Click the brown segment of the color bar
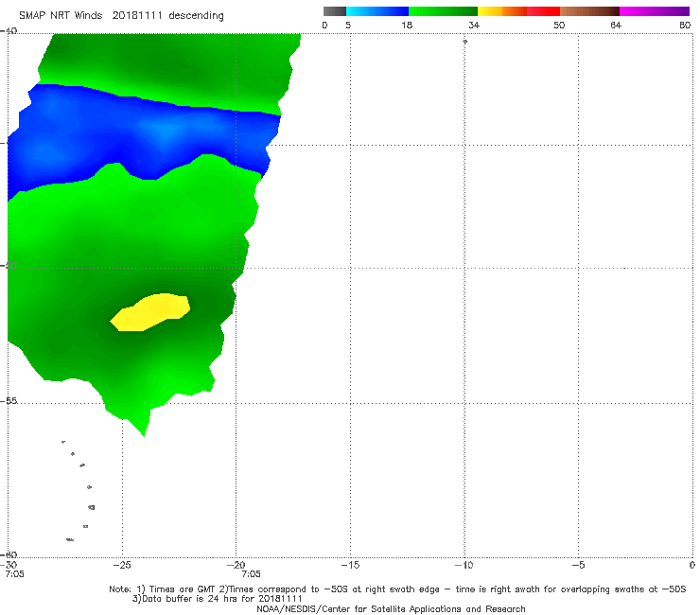The width and height of the screenshot is (700, 615). tap(589, 11)
